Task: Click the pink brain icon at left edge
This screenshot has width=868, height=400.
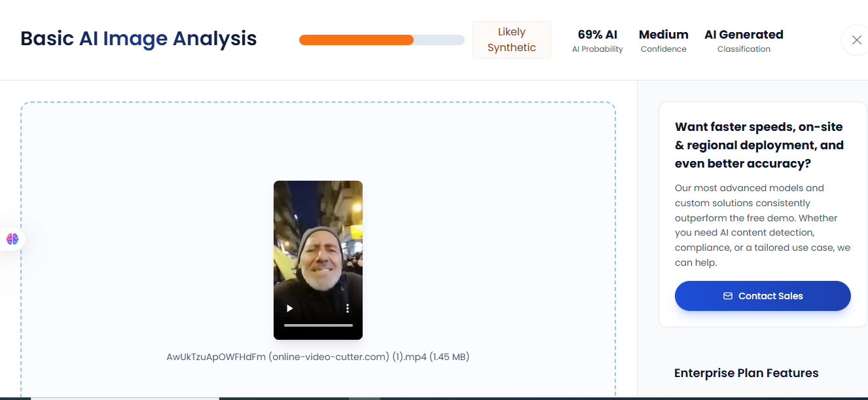Action: [x=12, y=239]
